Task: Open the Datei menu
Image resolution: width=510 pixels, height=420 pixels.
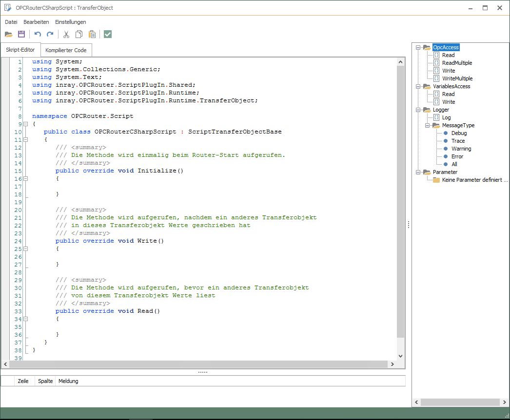Action: pyautogui.click(x=11, y=22)
